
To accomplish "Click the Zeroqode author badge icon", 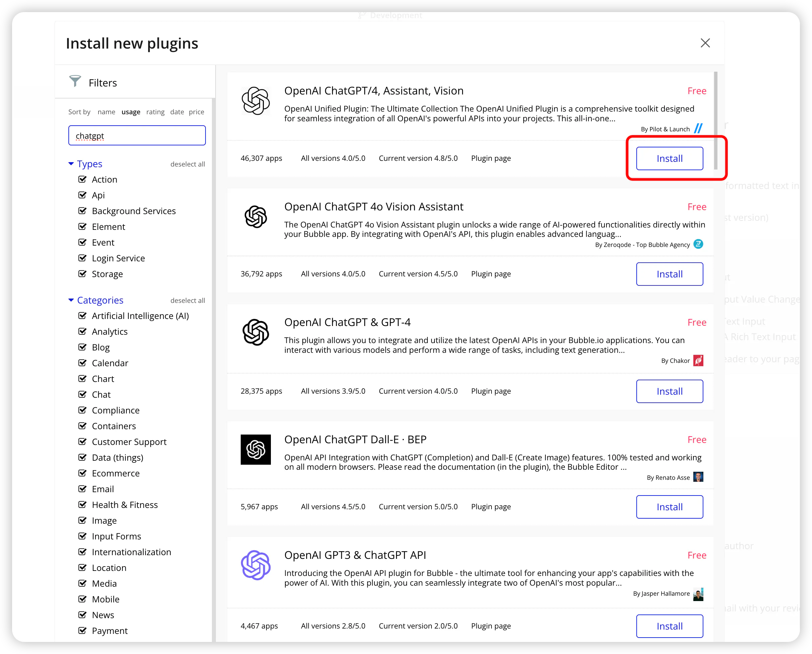I will (x=698, y=244).
